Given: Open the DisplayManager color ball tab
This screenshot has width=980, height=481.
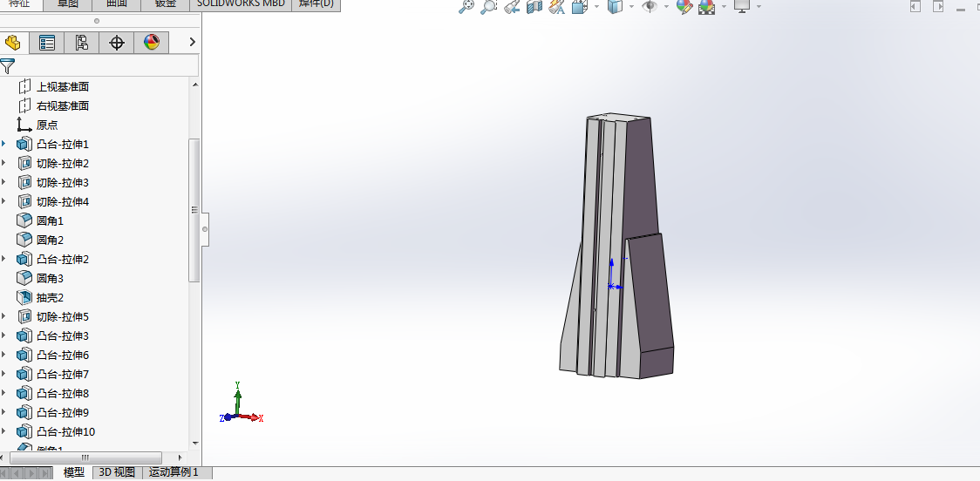Looking at the screenshot, I should coord(152,43).
